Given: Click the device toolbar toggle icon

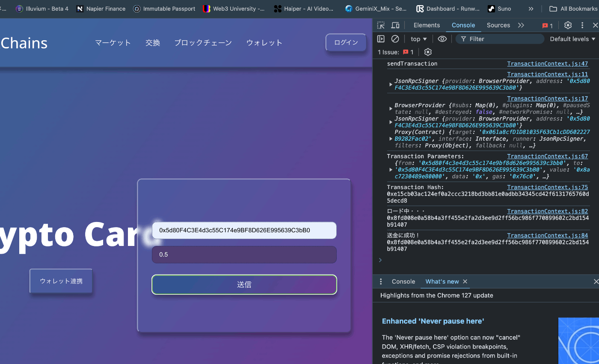Looking at the screenshot, I should click(x=395, y=25).
